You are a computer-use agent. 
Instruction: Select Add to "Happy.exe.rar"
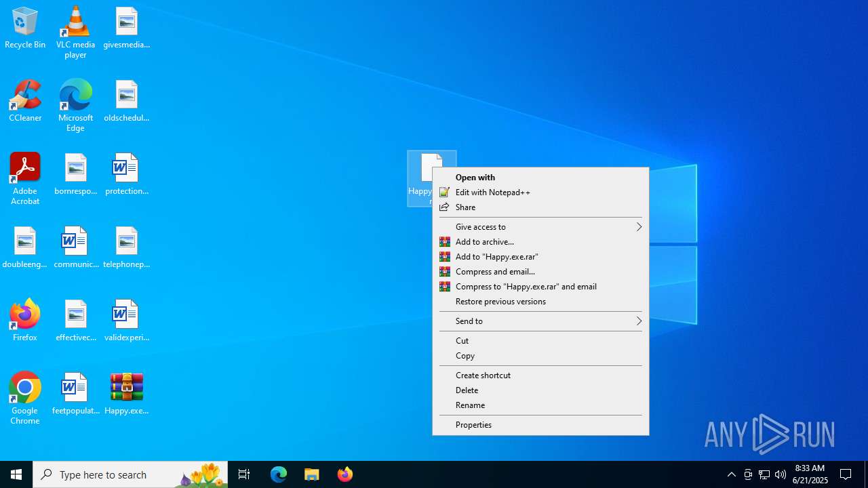coord(540,257)
